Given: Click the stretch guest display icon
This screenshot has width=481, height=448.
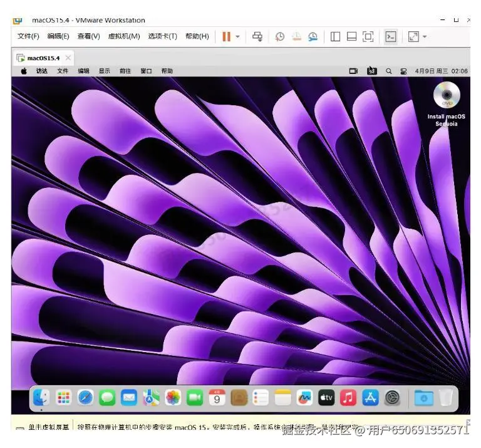Looking at the screenshot, I should point(413,36).
